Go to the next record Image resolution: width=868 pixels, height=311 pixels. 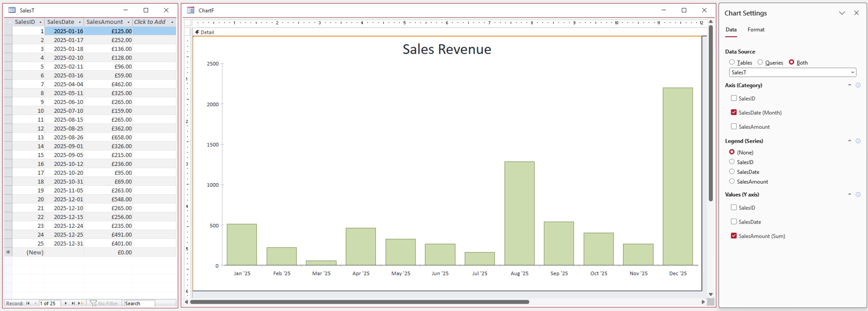tap(66, 303)
